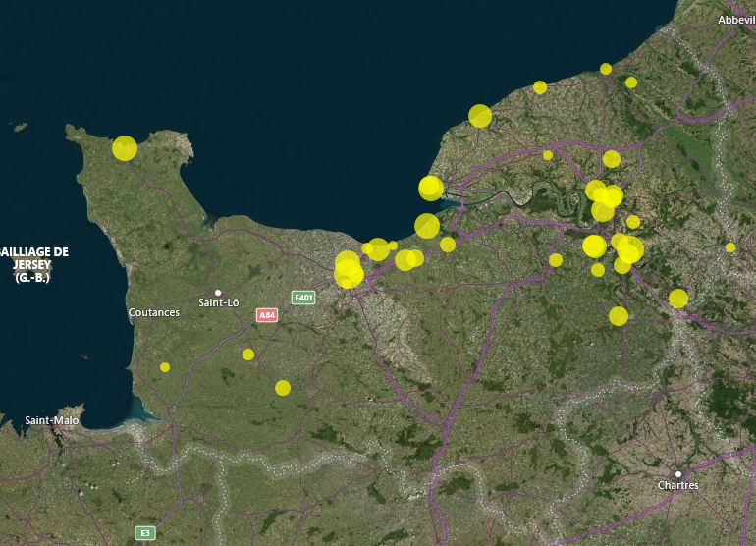756x546 pixels.
Task: Select the Saint-Lô city dot marker
Action: 218,293
